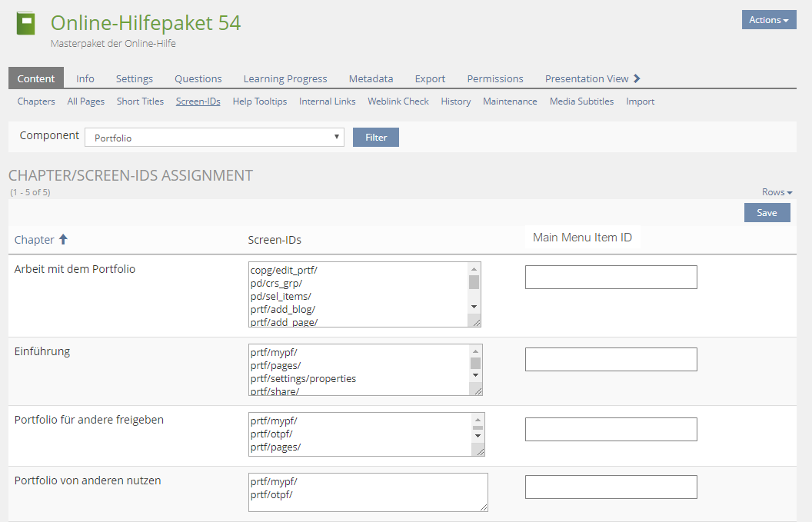
Task: Open the Learning Progress tab
Action: (285, 78)
